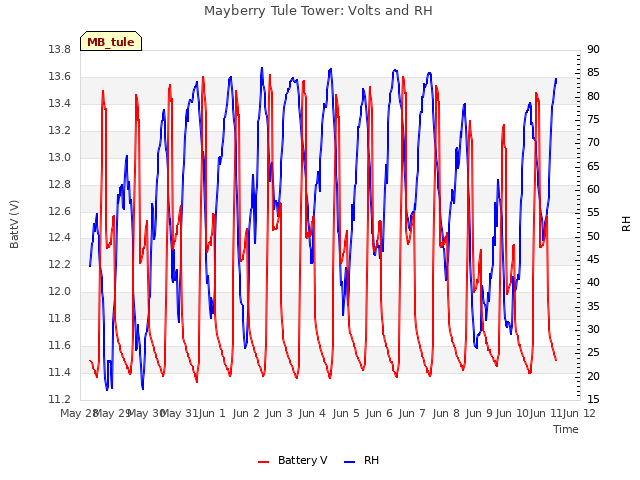Click the 80 RH axis value
This screenshot has height=480, width=640.
point(593,96)
